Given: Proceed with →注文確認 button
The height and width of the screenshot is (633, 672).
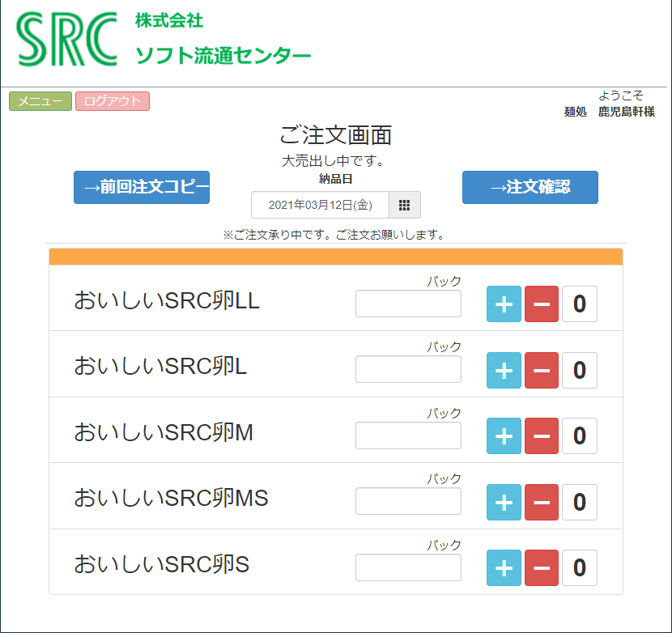Looking at the screenshot, I should tap(530, 187).
